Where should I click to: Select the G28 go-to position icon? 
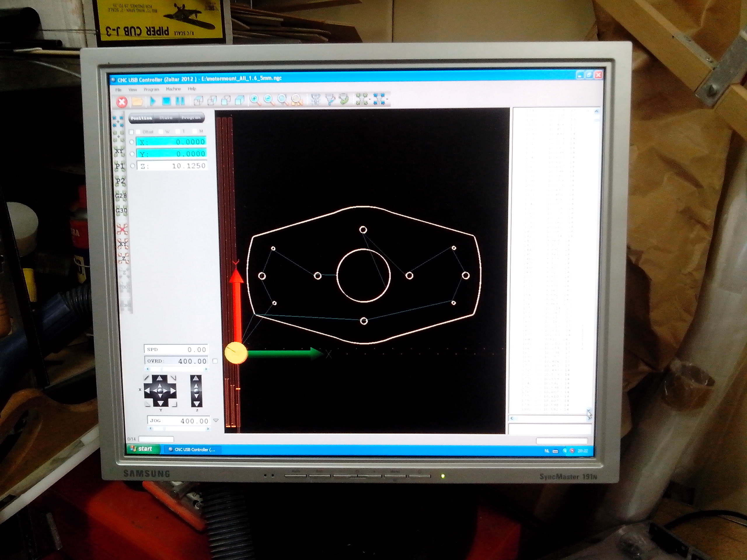click(121, 196)
